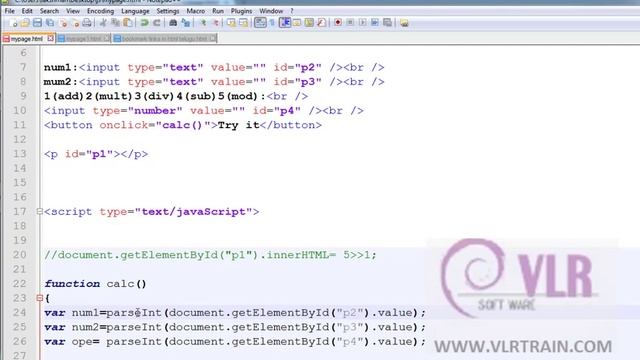Image resolution: width=640 pixels, height=360 pixels.
Task: Click the Replace toolbar icon
Action: 186,23
